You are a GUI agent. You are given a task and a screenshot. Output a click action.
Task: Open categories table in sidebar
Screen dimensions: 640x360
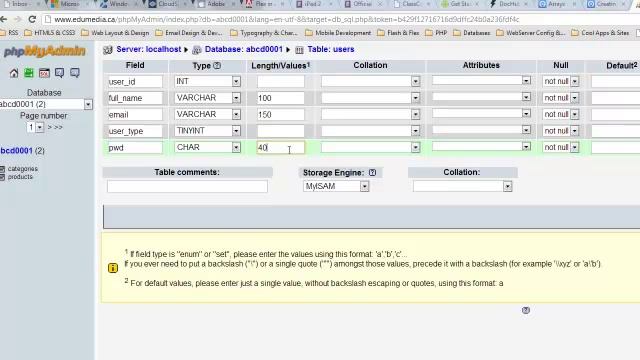pos(22,169)
